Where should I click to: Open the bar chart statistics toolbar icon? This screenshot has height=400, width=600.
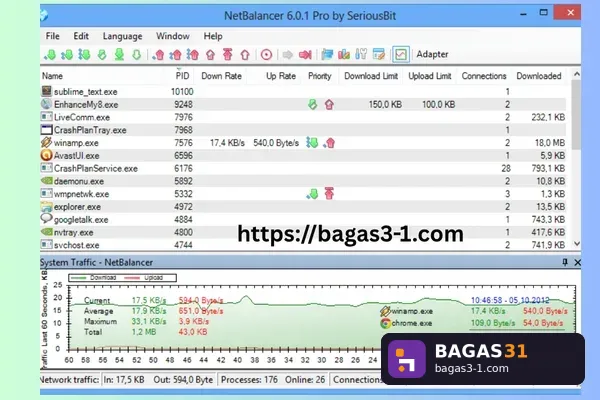[x=344, y=55]
